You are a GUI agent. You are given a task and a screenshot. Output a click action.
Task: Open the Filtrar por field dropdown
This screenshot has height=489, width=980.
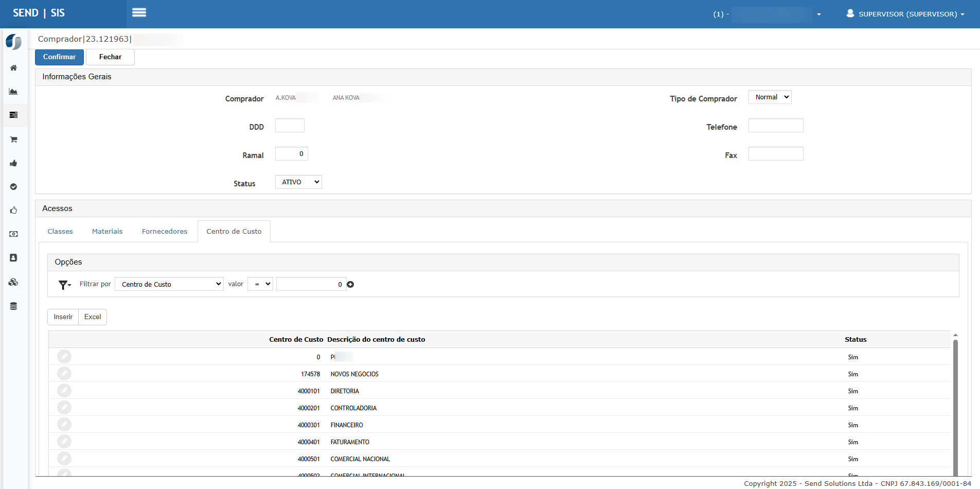pos(169,284)
